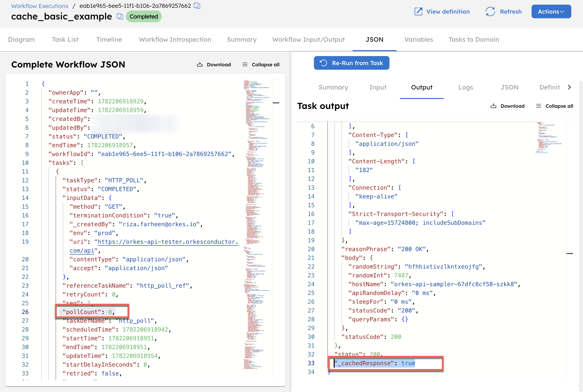Open the Variables tab
This screenshot has width=583, height=392.
[418, 39]
